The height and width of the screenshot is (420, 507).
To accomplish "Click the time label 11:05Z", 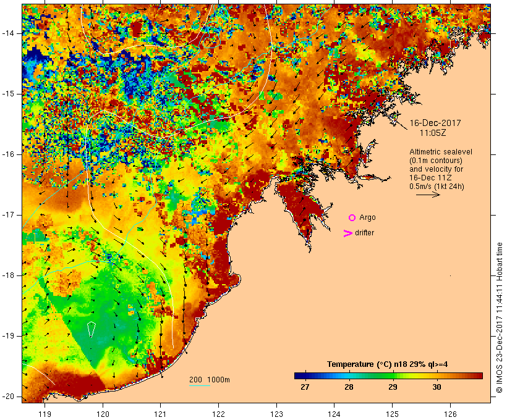I will pos(433,133).
